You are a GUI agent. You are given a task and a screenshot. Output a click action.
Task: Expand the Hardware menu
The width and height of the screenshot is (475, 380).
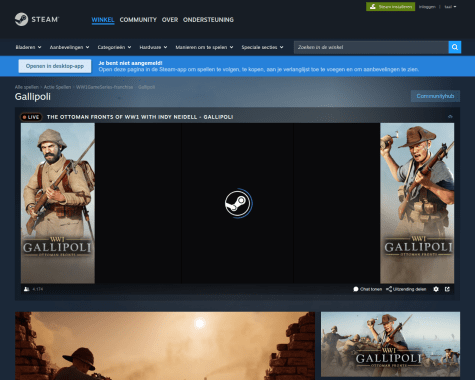pos(153,47)
